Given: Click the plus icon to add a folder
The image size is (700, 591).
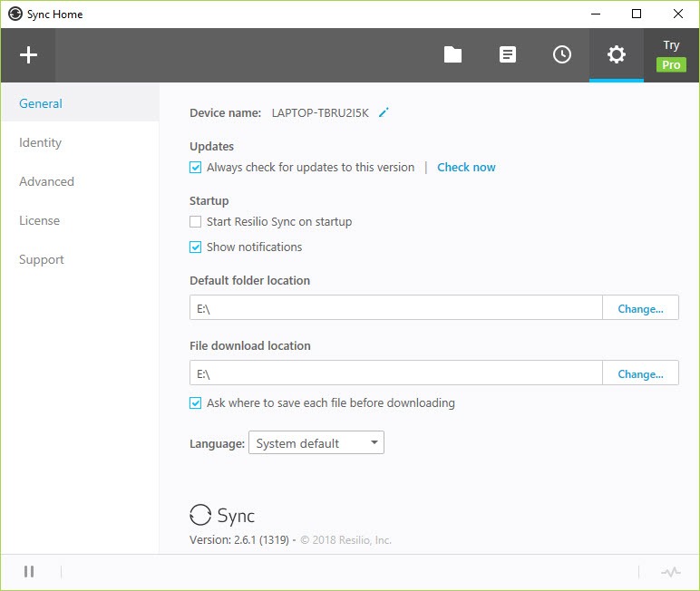Looking at the screenshot, I should tap(28, 55).
